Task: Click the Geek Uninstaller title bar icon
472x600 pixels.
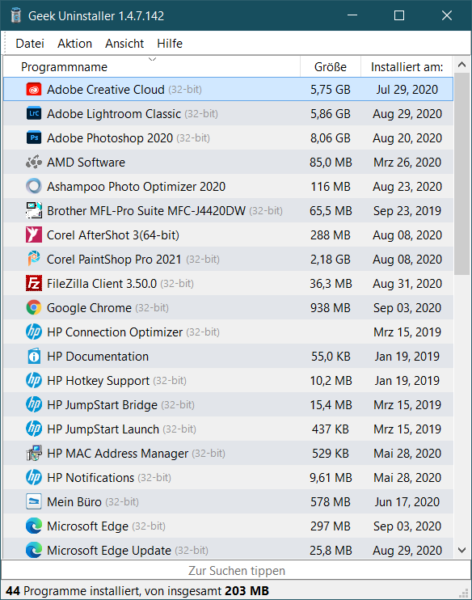Action: tap(16, 16)
